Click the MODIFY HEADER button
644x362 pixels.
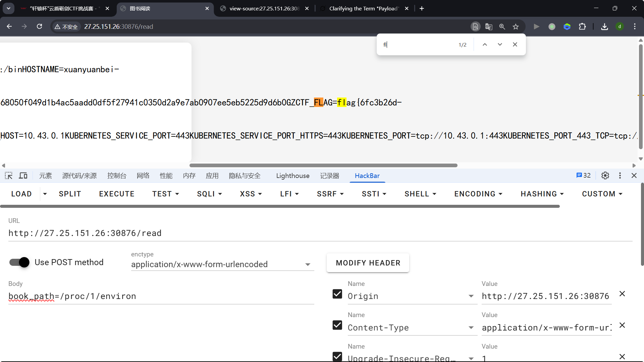[x=368, y=263]
